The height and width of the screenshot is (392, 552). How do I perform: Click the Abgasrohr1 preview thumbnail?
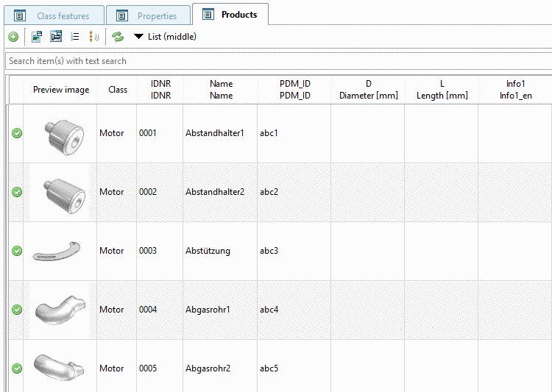point(60,310)
